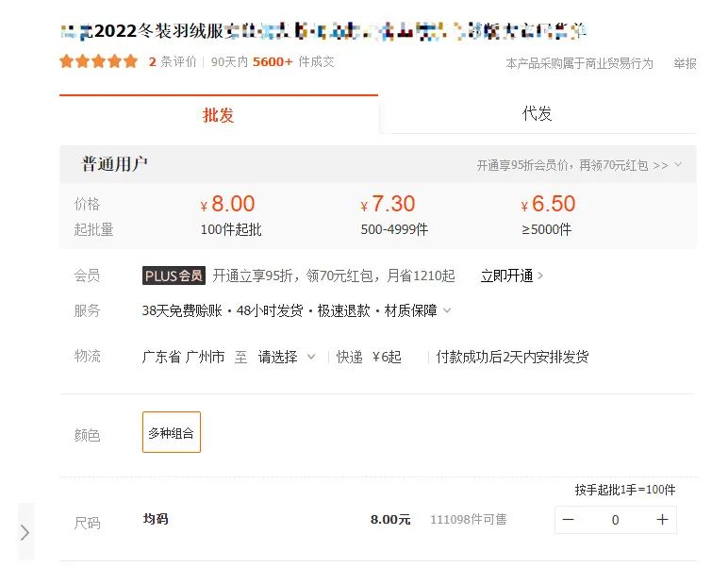Click the five-star rating icons

tap(99, 61)
